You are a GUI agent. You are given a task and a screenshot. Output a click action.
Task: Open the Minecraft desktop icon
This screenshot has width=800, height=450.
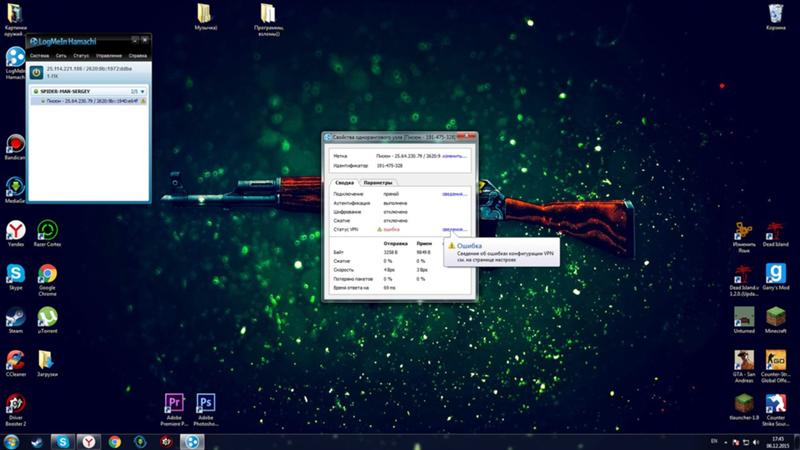click(776, 320)
